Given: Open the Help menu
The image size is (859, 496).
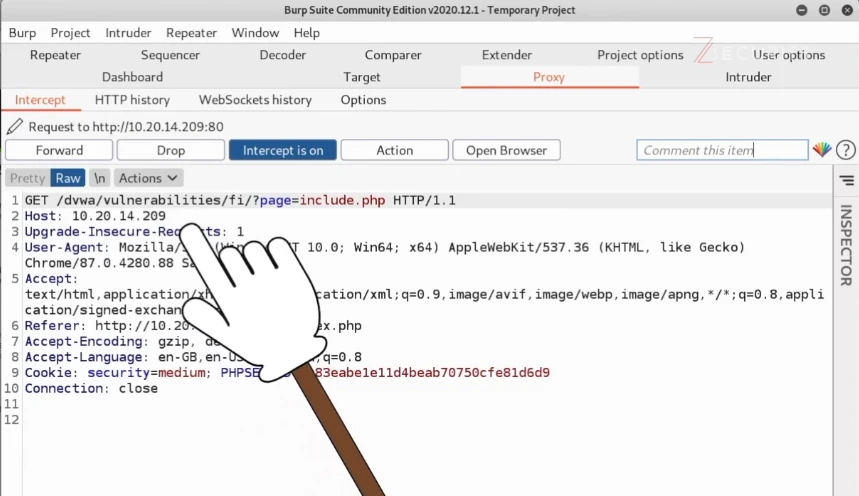Looking at the screenshot, I should tap(306, 33).
